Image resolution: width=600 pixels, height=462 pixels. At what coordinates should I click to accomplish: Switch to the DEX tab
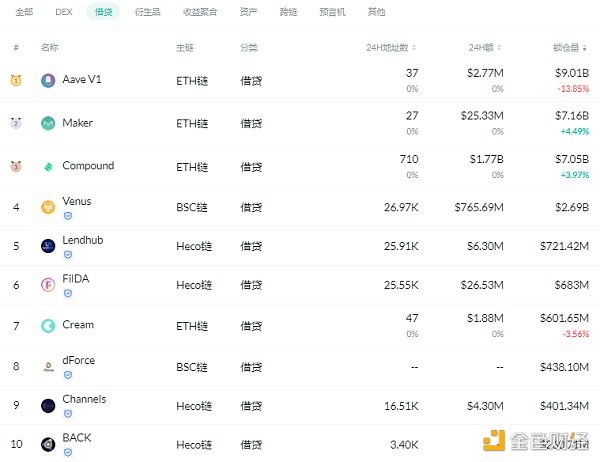tap(64, 12)
